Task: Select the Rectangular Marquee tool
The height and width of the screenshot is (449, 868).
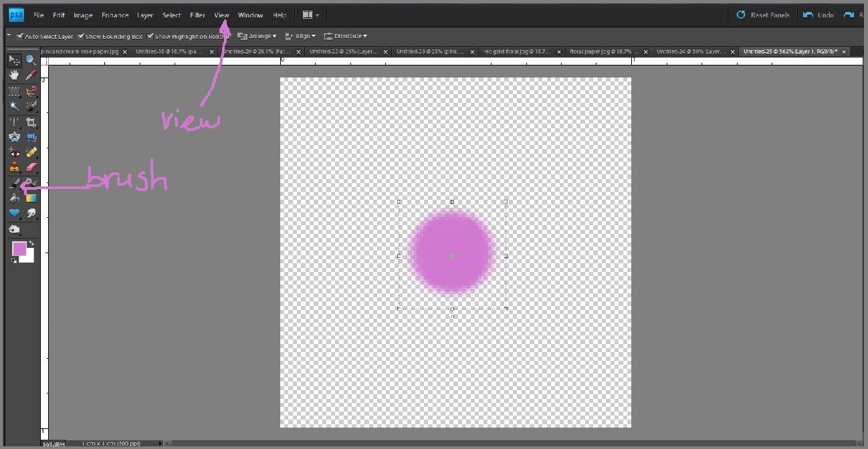Action: coord(14,90)
